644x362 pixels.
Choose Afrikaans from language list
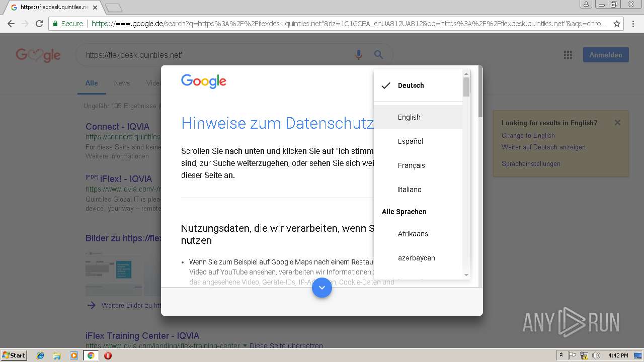[x=418, y=234]
